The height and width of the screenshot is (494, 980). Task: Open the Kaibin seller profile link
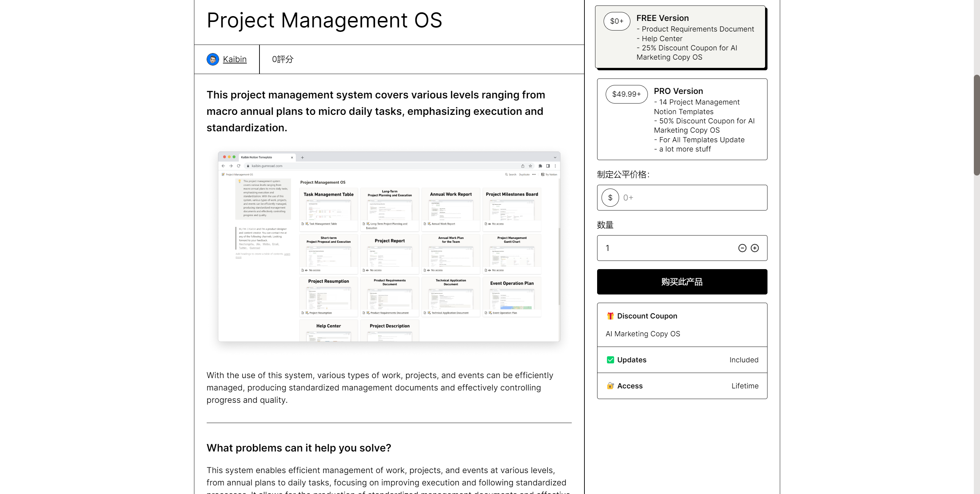click(234, 59)
